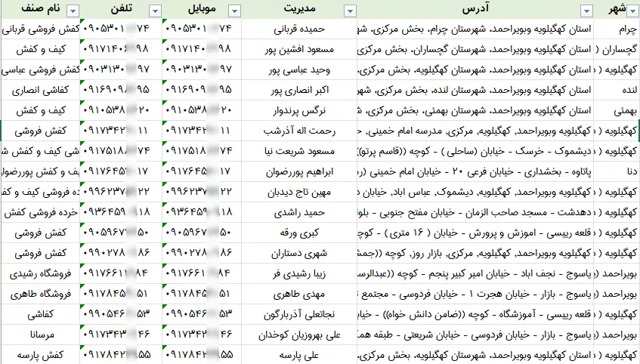This screenshot has width=640, height=364.
Task: Select the بهمئی cell in شهر column
Action: tap(617, 110)
